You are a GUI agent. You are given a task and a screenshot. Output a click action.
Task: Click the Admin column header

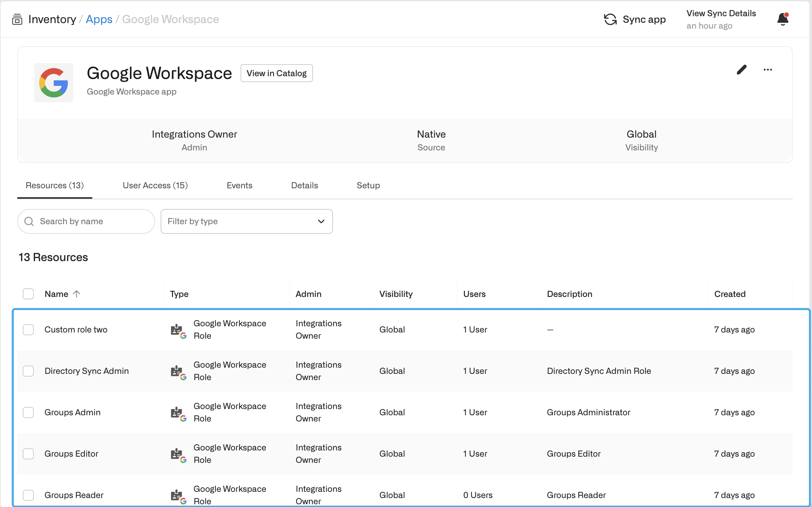[x=308, y=294]
